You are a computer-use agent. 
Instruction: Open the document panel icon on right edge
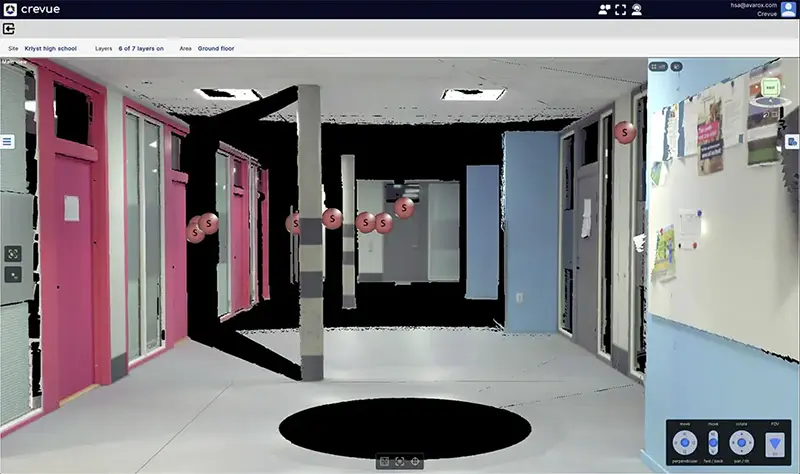click(792, 142)
